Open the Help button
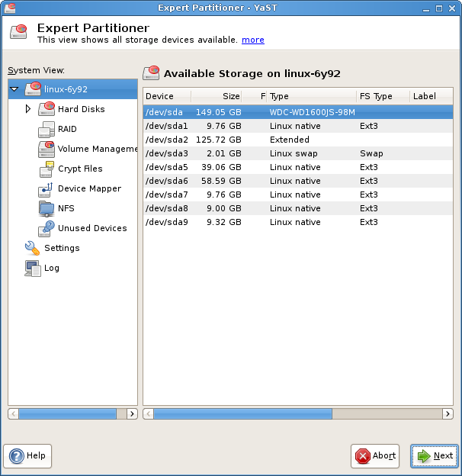 pyautogui.click(x=28, y=456)
